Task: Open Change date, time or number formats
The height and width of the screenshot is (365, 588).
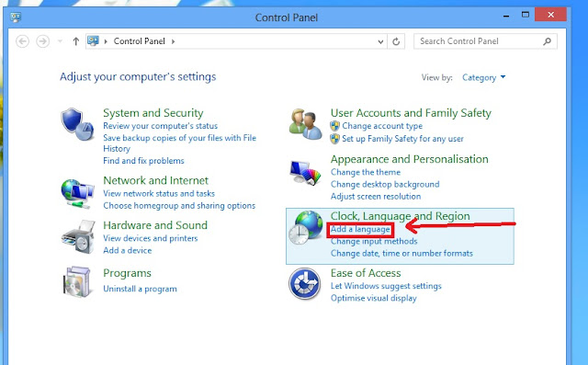Action: click(401, 253)
